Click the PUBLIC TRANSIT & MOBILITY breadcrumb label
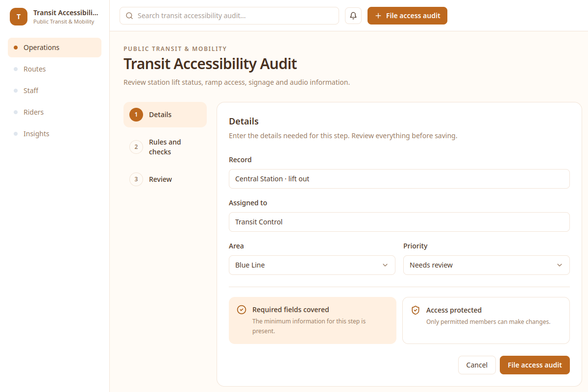This screenshot has height=392, width=588. pyautogui.click(x=175, y=49)
